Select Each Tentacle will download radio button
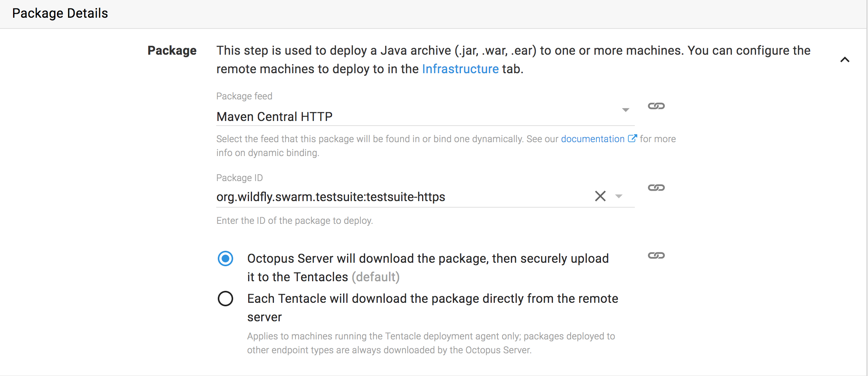 pos(225,299)
